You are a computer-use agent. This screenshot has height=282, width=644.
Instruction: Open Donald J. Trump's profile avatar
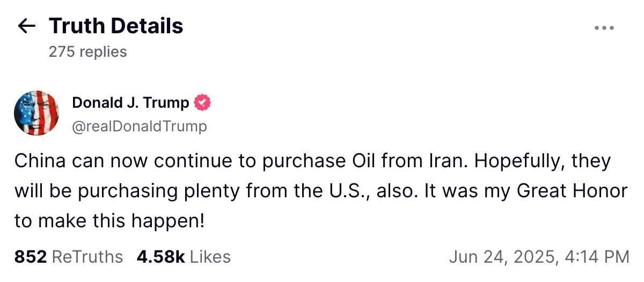(x=36, y=113)
